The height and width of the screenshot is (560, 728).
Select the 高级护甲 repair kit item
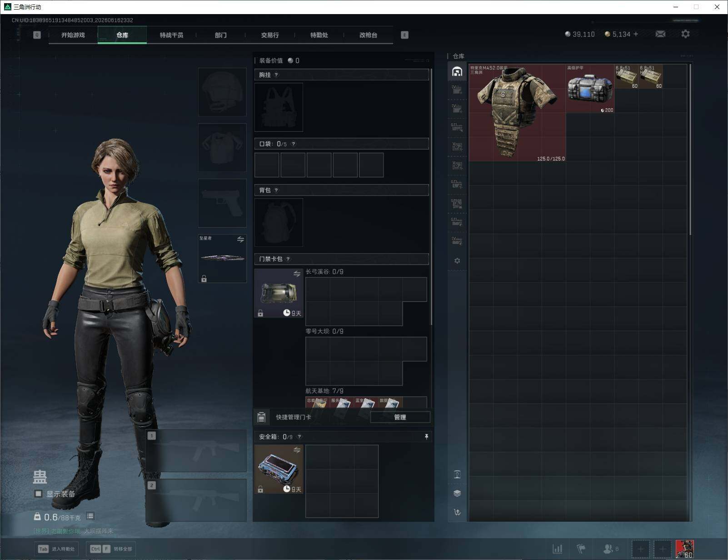(x=590, y=89)
